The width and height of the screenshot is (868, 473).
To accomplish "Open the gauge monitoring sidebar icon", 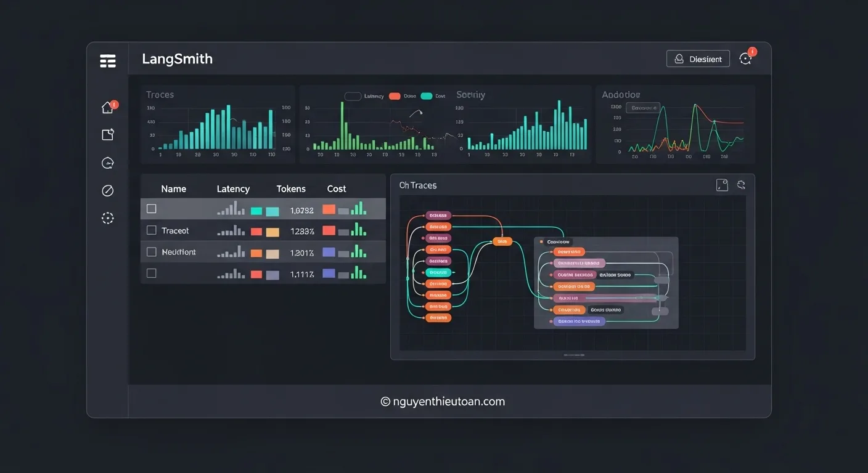I will [x=108, y=163].
